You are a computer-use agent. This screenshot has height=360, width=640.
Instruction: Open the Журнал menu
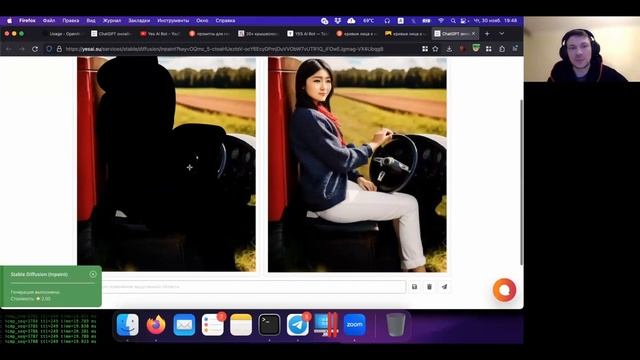[x=112, y=20]
